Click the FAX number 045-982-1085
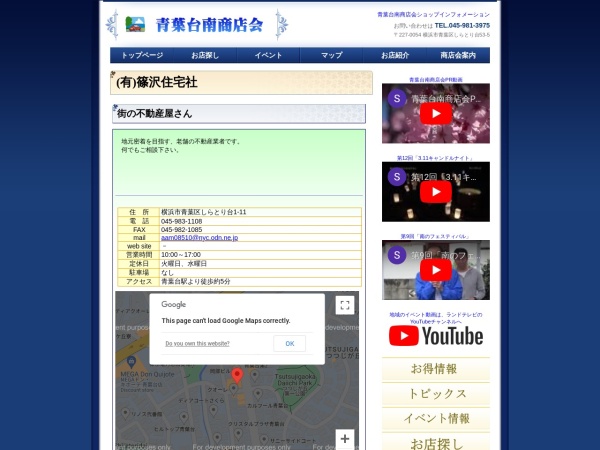This screenshot has width=600, height=450. coord(181,230)
